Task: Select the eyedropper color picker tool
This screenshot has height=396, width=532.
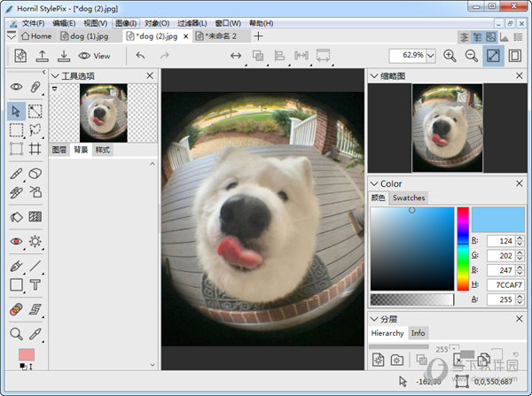Action: click(x=35, y=334)
